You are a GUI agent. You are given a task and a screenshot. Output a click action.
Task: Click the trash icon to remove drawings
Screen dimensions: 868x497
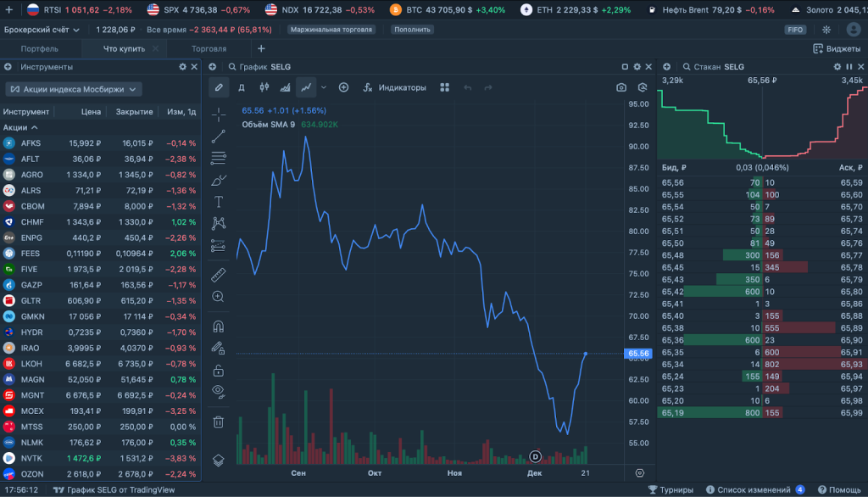219,422
